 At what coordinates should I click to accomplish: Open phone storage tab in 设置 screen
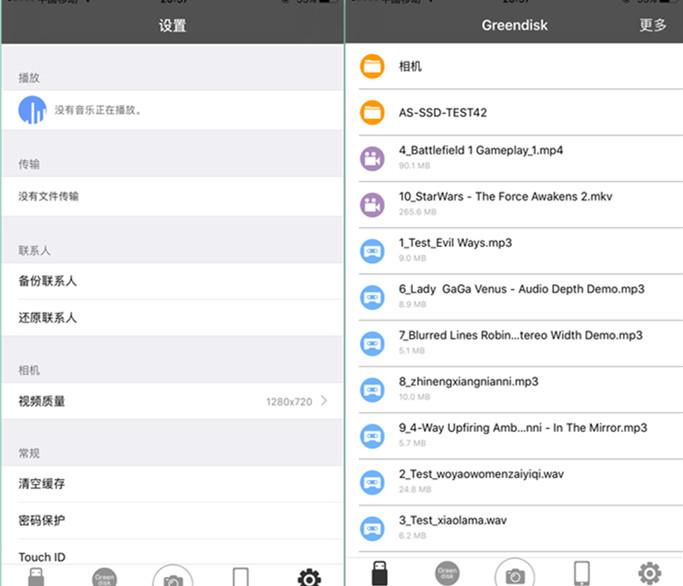241,577
